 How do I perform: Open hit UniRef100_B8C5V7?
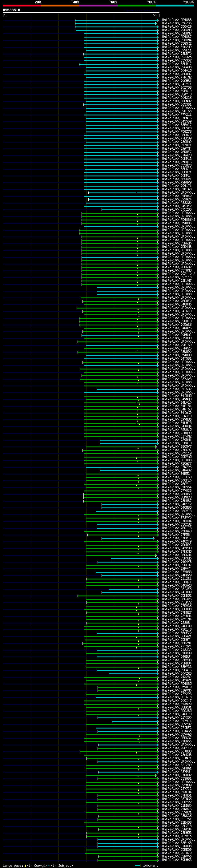[177, 447]
